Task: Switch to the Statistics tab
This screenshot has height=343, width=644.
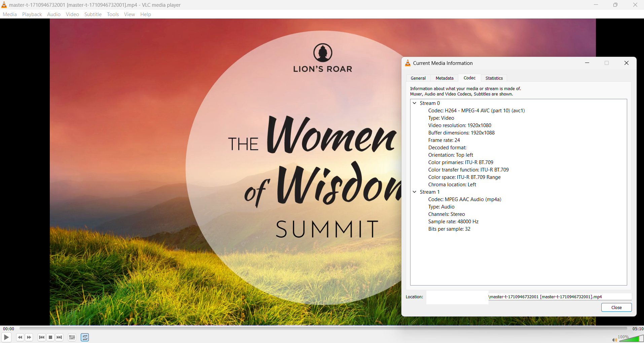Action: [494, 78]
